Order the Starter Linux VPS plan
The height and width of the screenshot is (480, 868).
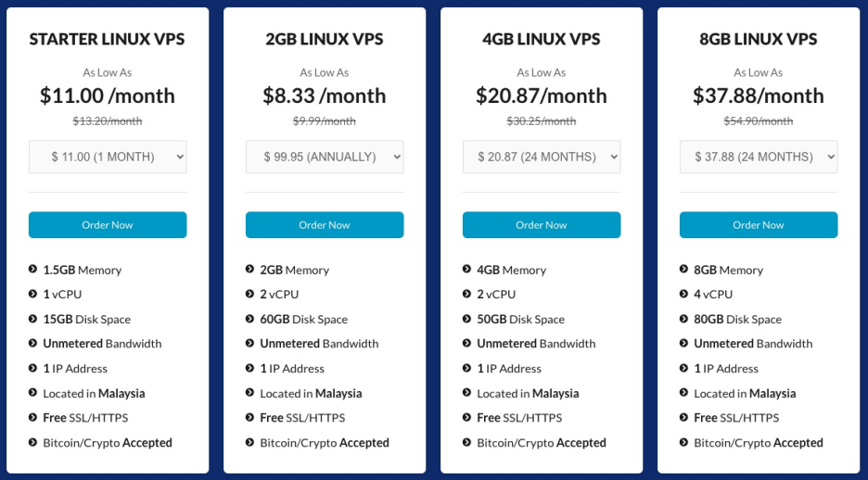click(x=108, y=225)
